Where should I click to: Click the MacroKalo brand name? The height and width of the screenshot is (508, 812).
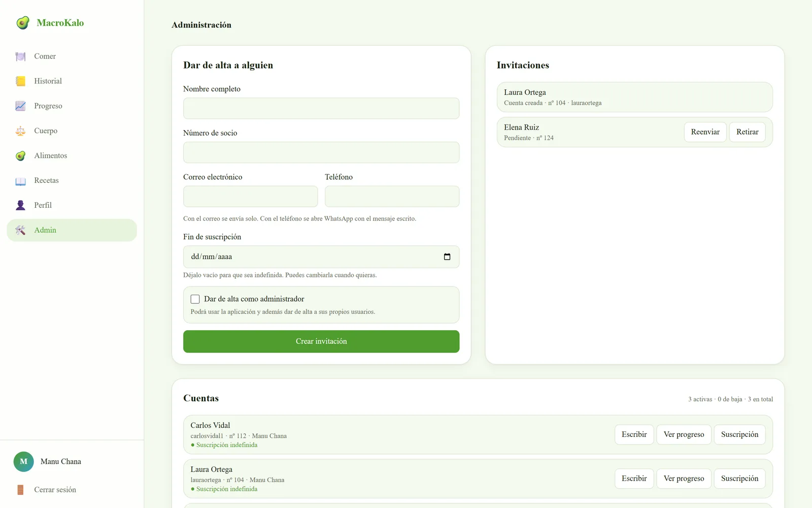[60, 23]
